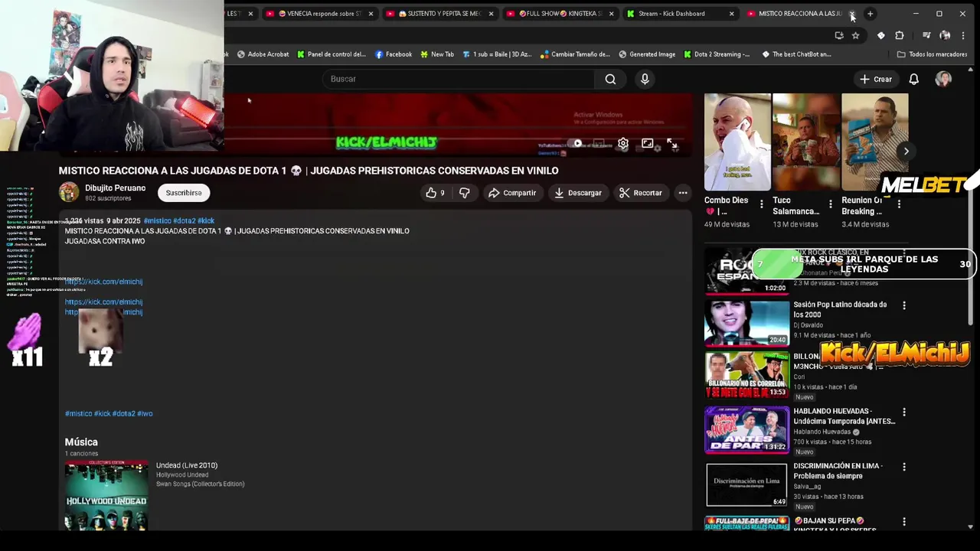Open the Panel de control bookmark
Image resolution: width=980 pixels, height=551 pixels.
click(x=332, y=54)
